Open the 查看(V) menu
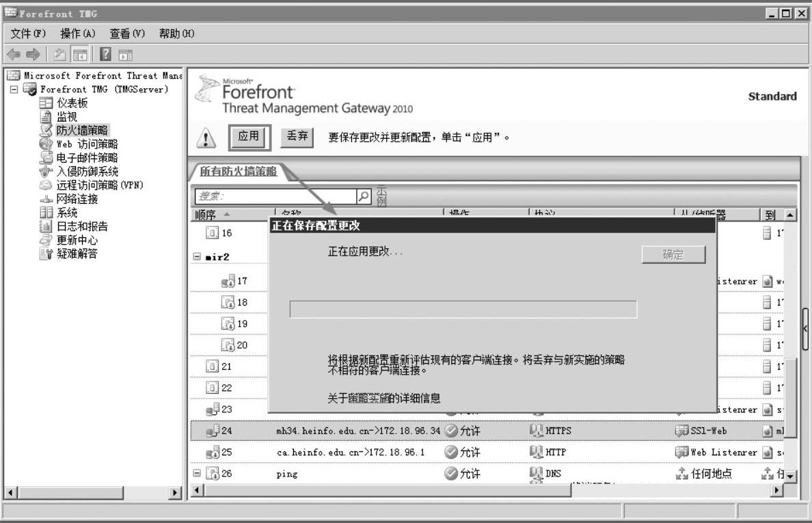Image resolution: width=812 pixels, height=523 pixels. [x=127, y=33]
